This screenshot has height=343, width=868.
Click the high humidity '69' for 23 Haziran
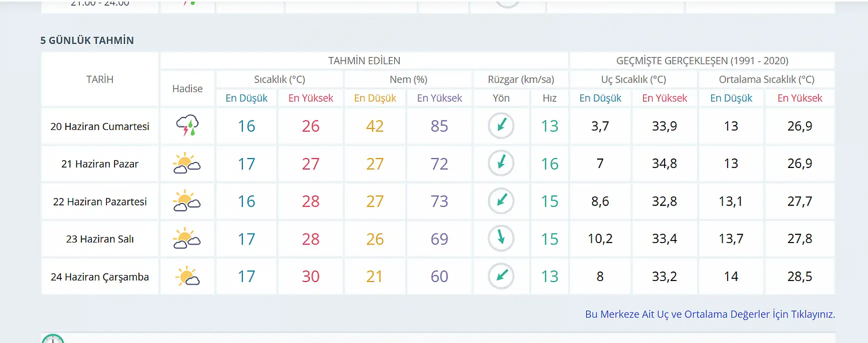click(439, 239)
